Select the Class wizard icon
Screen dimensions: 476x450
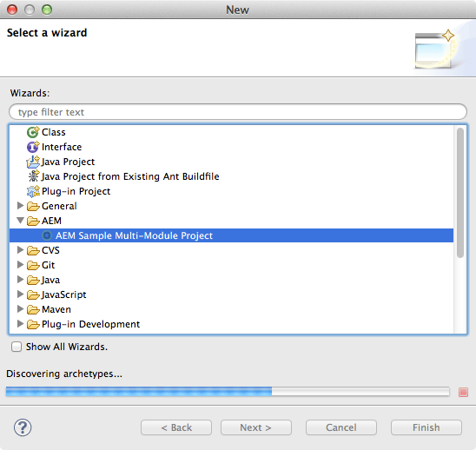33,132
